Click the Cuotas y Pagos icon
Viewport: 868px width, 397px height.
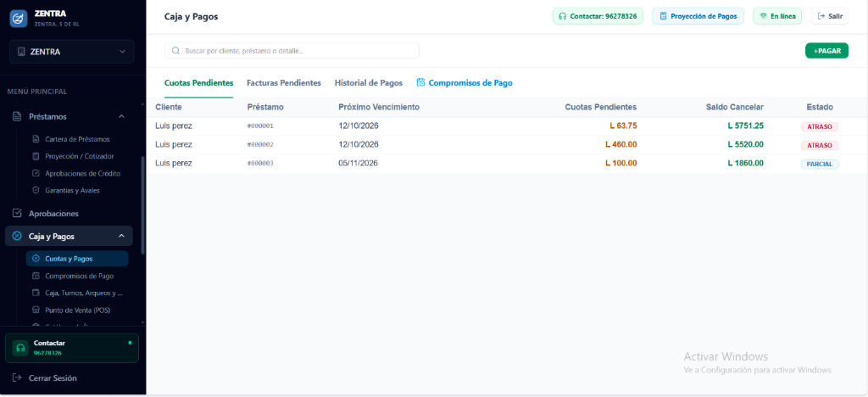tap(36, 259)
